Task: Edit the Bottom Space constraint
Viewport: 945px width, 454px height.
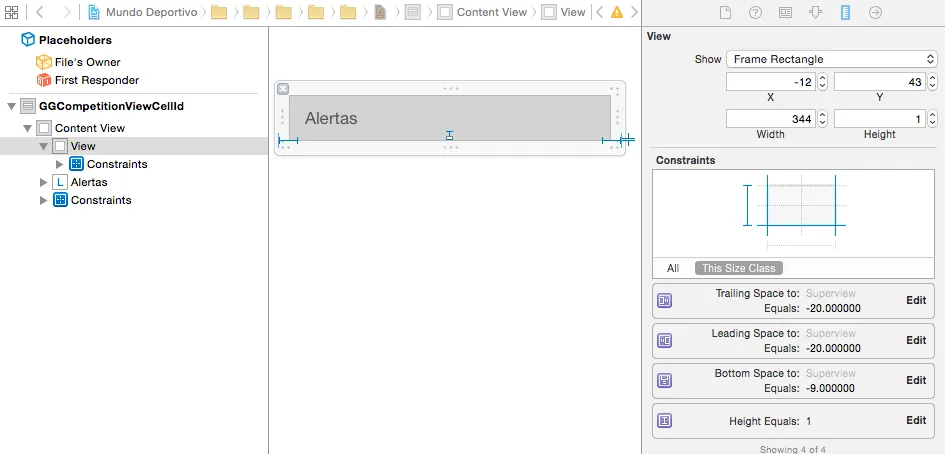Action: click(x=916, y=380)
